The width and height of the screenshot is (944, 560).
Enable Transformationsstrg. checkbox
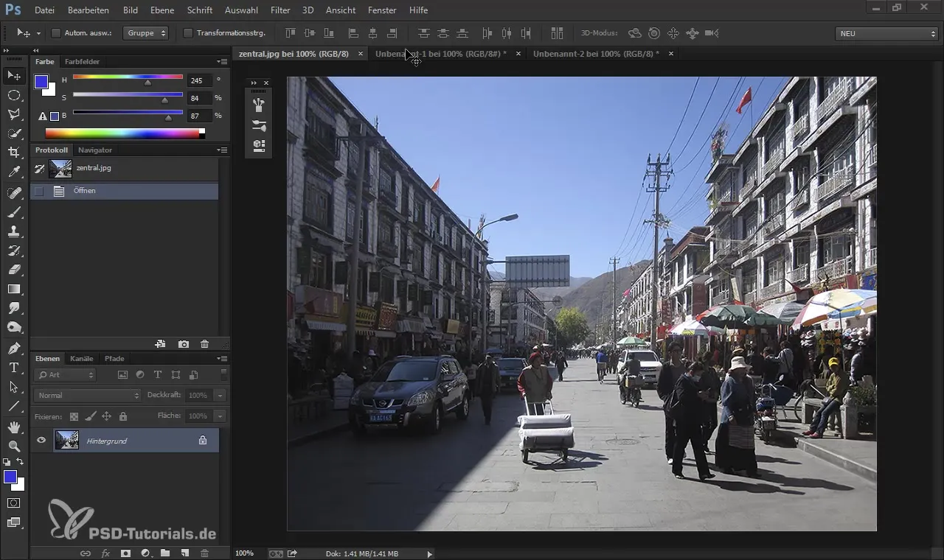[188, 33]
